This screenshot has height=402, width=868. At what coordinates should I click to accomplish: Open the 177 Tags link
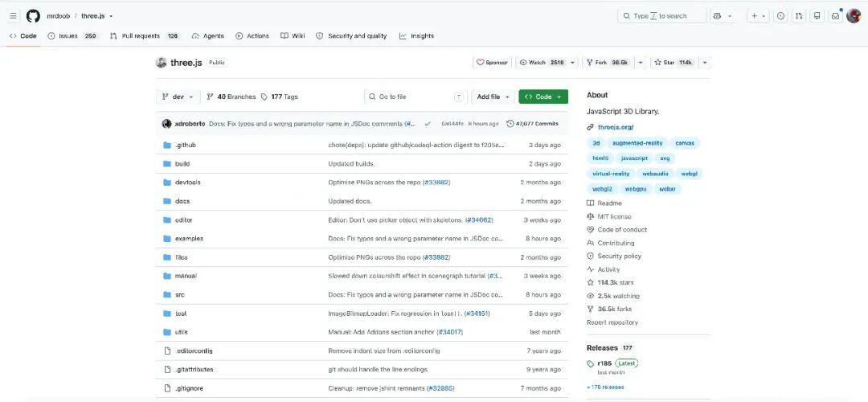point(279,96)
